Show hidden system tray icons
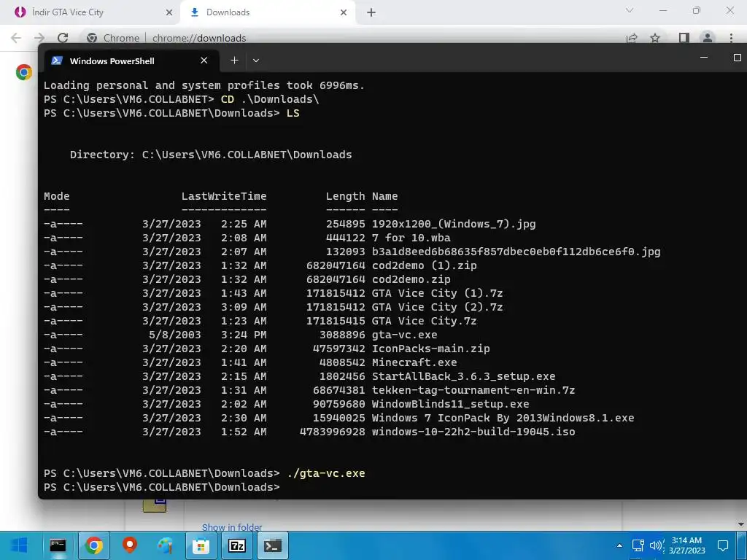The image size is (747, 560). point(619,545)
